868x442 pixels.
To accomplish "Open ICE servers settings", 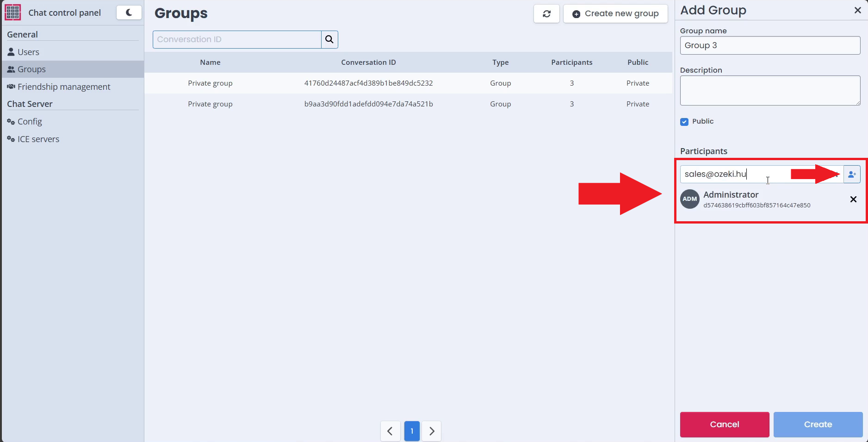I will [x=38, y=139].
